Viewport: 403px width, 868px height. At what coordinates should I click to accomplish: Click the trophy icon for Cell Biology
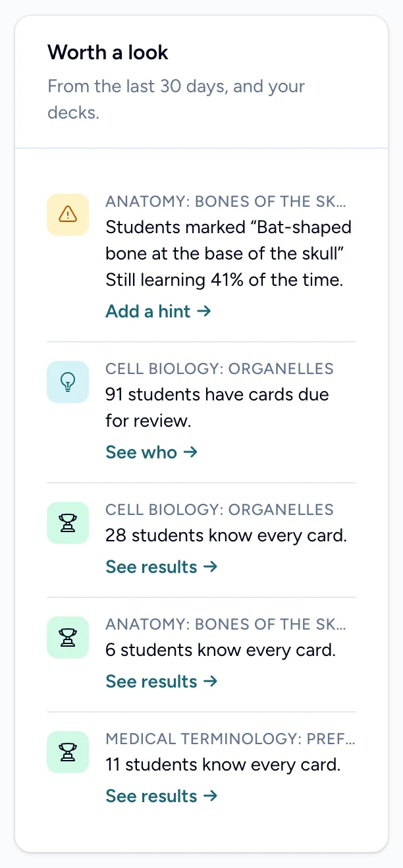[x=68, y=523]
